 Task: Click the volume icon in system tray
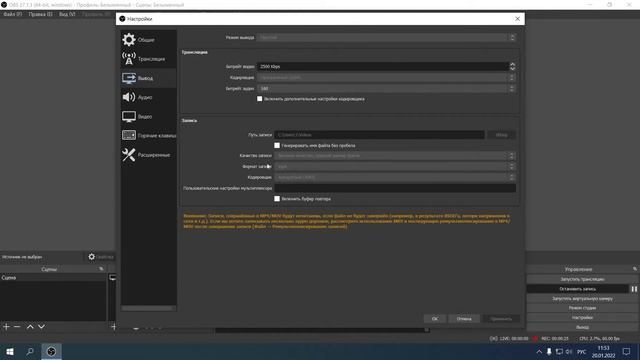coord(569,351)
